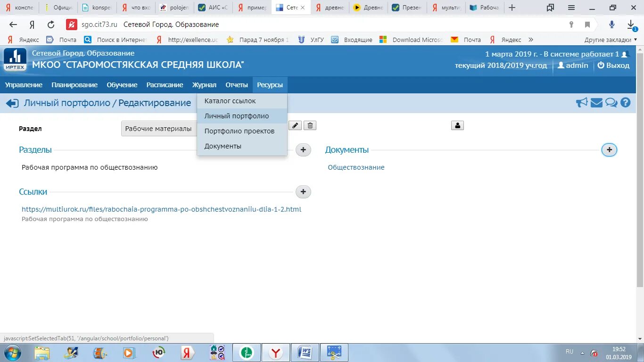Open the Расписание menu
This screenshot has height=362, width=644.
165,85
